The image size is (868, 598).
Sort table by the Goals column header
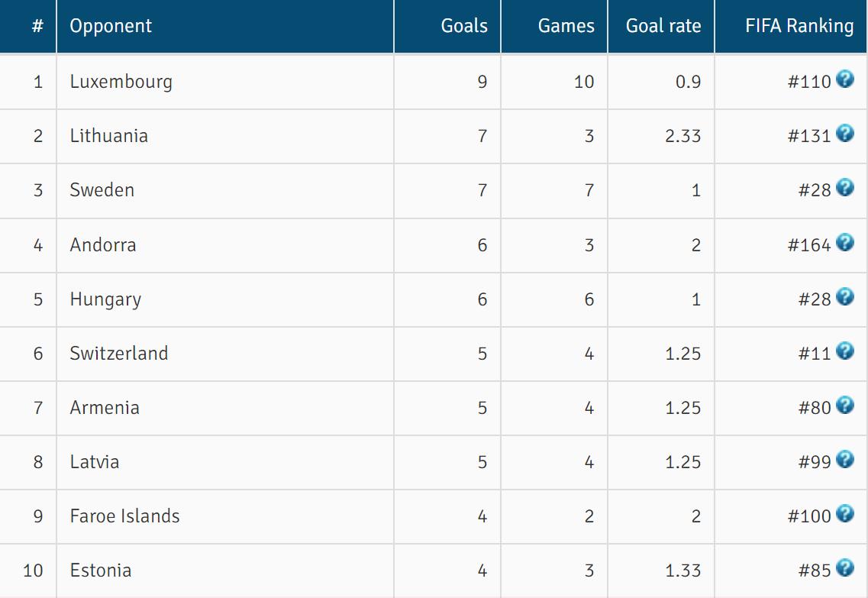point(463,26)
